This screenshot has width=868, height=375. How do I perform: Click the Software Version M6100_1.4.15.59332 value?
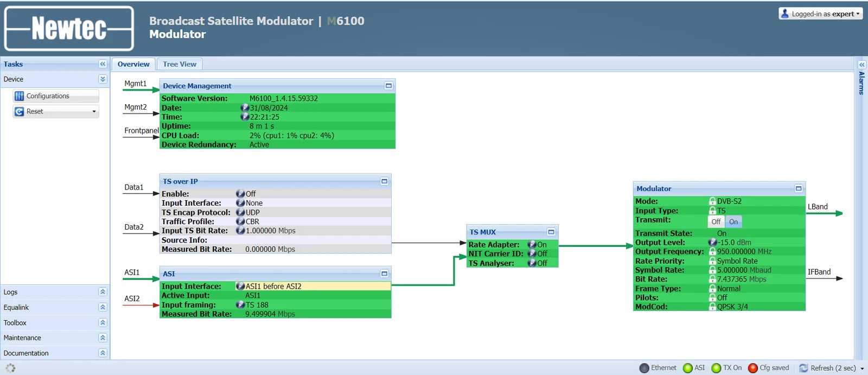[x=284, y=98]
